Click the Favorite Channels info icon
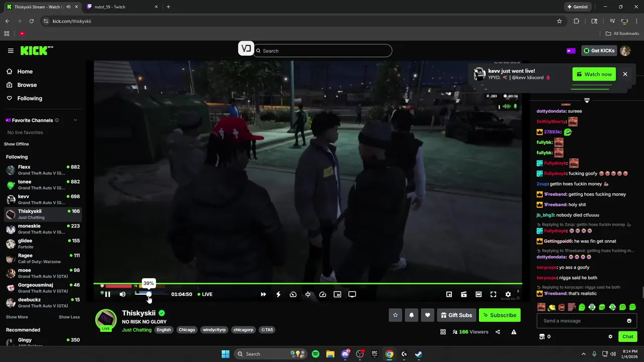Image resolution: width=644 pixels, height=362 pixels. point(57,120)
